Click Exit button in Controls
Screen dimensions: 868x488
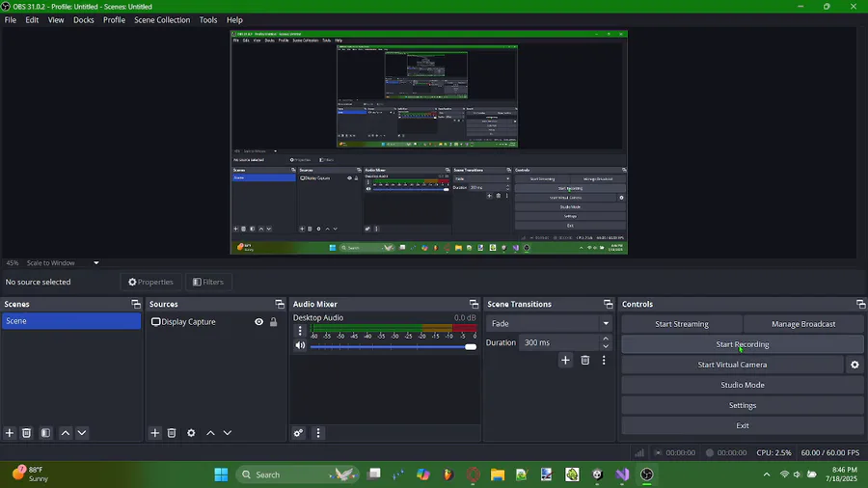pyautogui.click(x=743, y=425)
